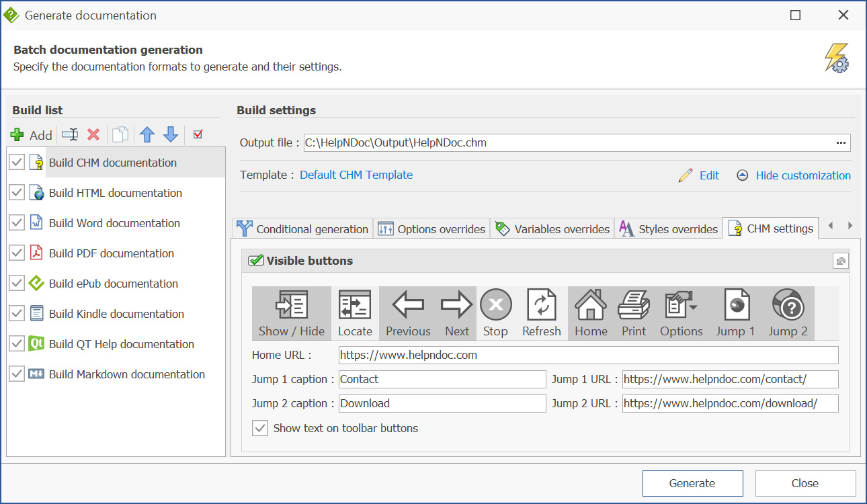Toggle the Jump 2 toolbar button
The image size is (867, 504).
788,313
